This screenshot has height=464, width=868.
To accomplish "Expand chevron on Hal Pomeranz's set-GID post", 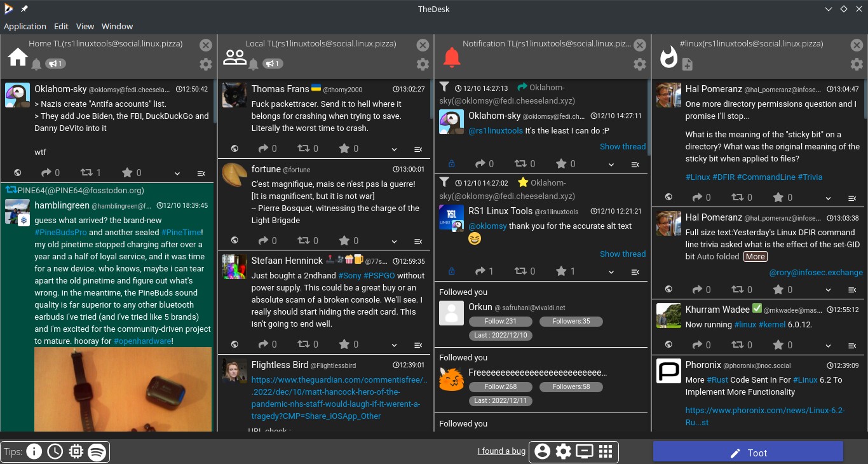I will pyautogui.click(x=828, y=290).
